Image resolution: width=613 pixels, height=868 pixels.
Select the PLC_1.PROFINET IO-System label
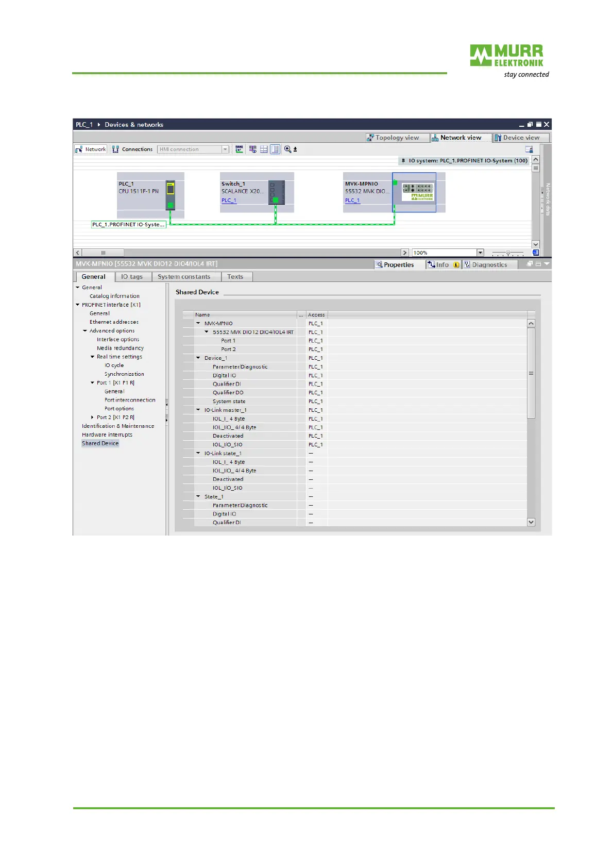[x=128, y=225]
